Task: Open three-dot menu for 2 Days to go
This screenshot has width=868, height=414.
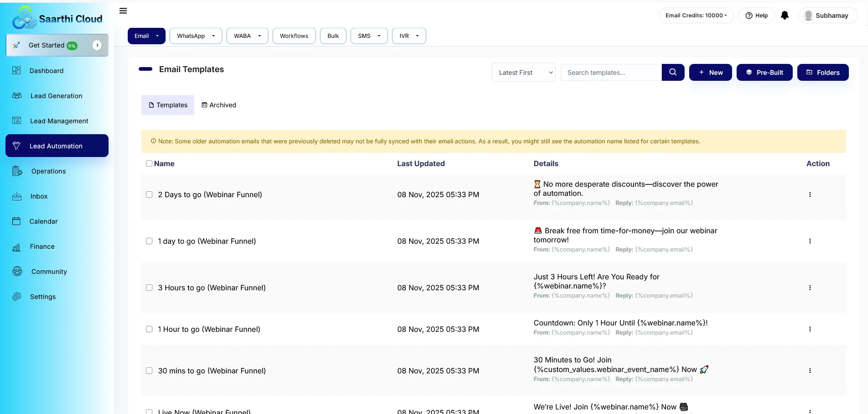Action: (x=810, y=194)
